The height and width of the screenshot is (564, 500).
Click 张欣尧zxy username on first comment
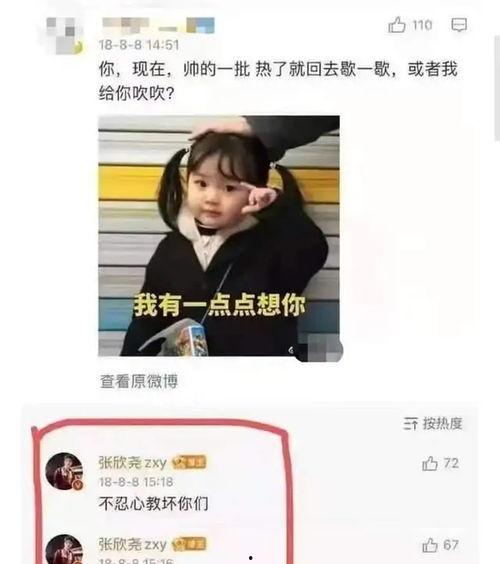132,463
